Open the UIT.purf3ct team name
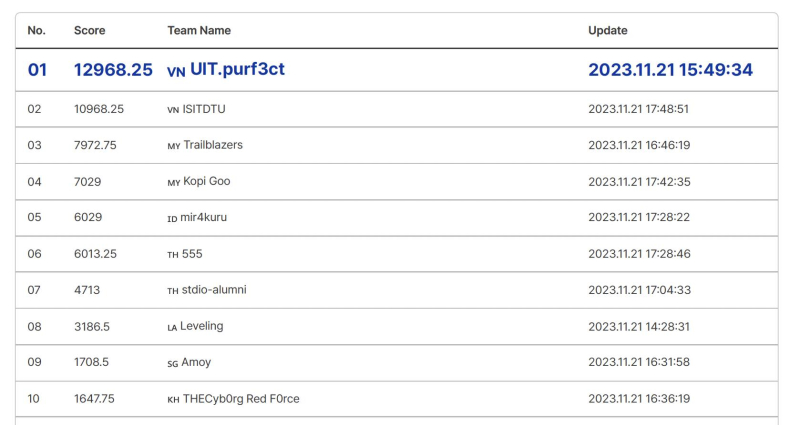Image resolution: width=800 pixels, height=425 pixels. (237, 69)
